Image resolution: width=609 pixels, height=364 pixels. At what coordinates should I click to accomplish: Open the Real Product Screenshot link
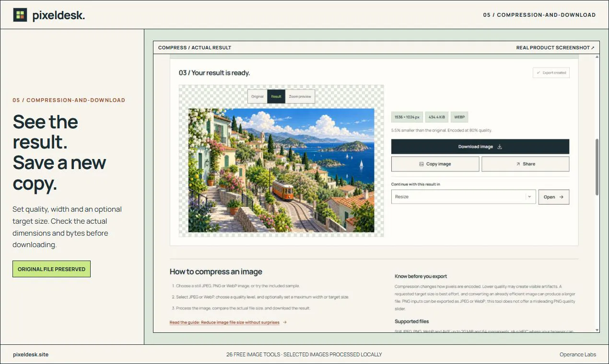point(555,47)
